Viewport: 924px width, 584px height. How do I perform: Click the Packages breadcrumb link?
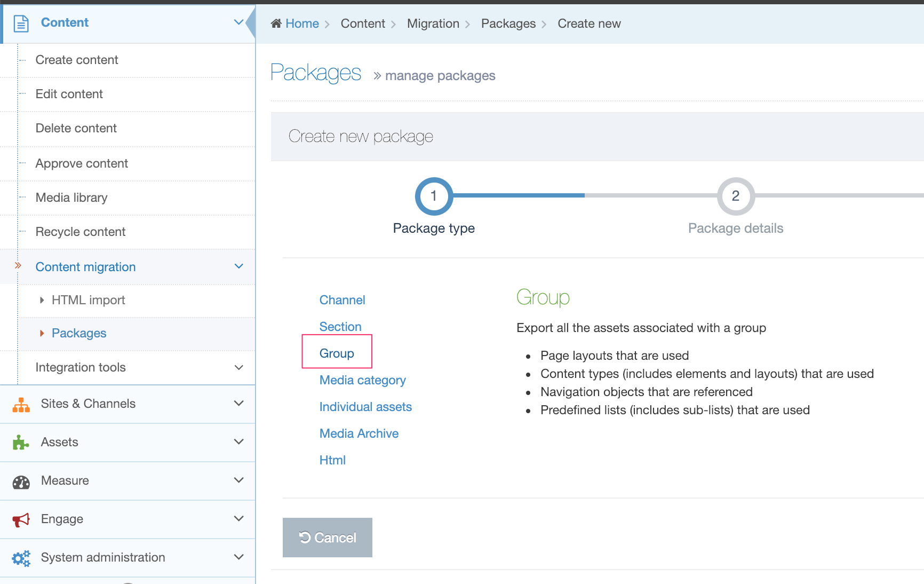pyautogui.click(x=508, y=23)
